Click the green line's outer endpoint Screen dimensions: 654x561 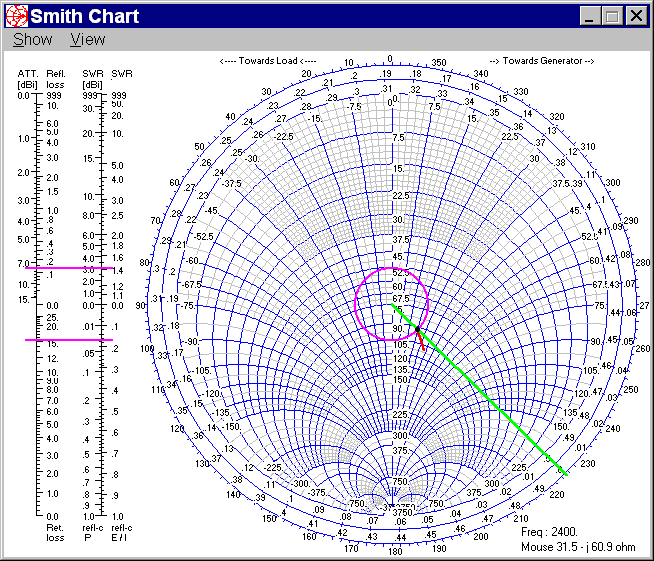click(x=566, y=474)
